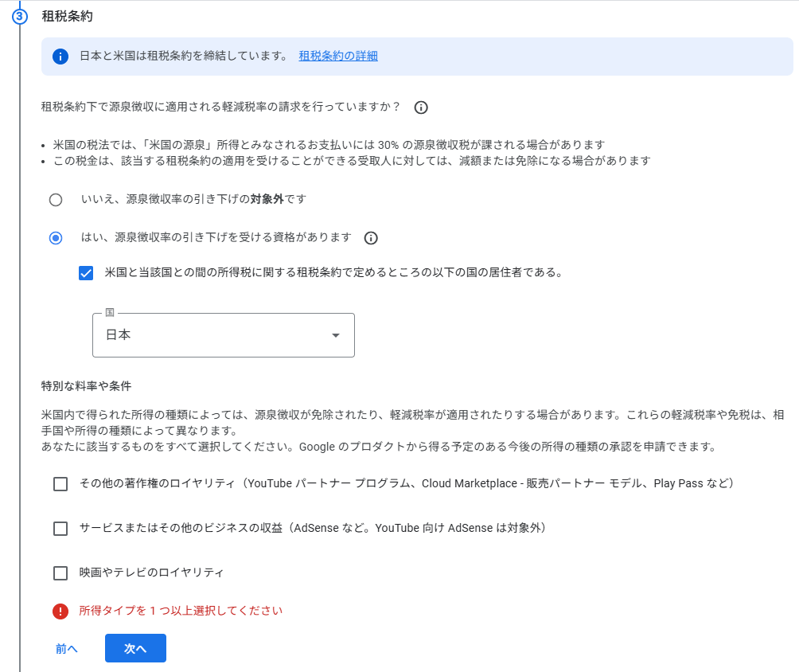Screen dimensions: 799x672
Task: Check その他の著作権のロイヤリティ checkbox
Action: pyautogui.click(x=60, y=484)
